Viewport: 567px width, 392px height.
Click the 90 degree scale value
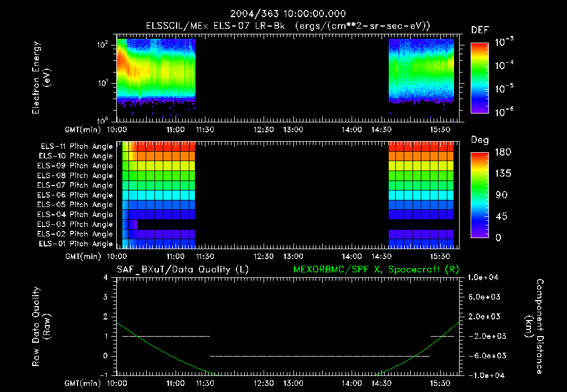tap(501, 195)
